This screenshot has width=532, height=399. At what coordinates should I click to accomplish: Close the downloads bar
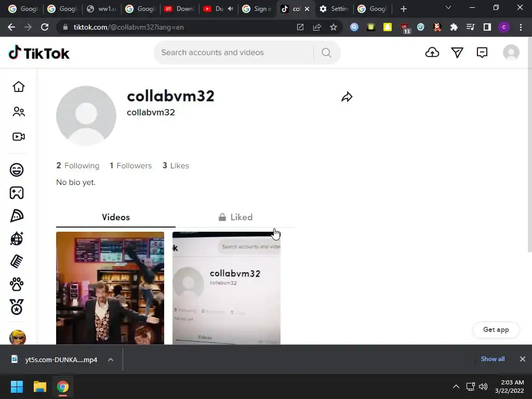click(x=523, y=359)
